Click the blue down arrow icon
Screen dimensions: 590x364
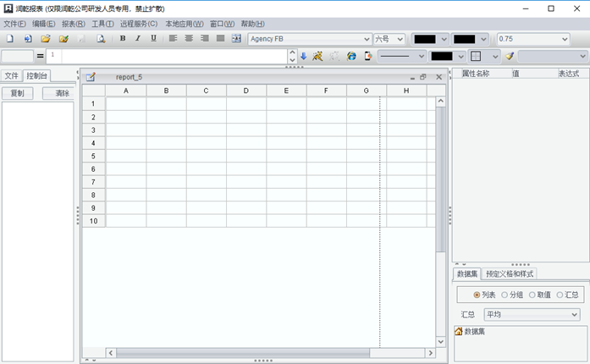click(x=304, y=57)
